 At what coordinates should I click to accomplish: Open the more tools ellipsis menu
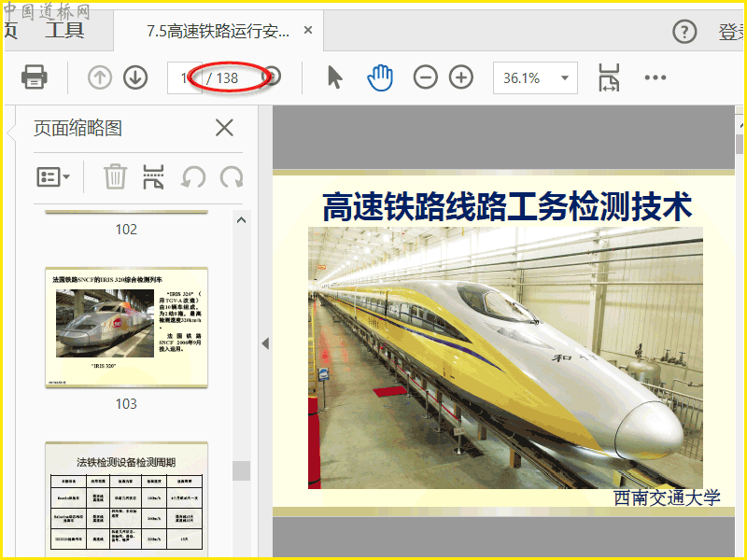(655, 77)
